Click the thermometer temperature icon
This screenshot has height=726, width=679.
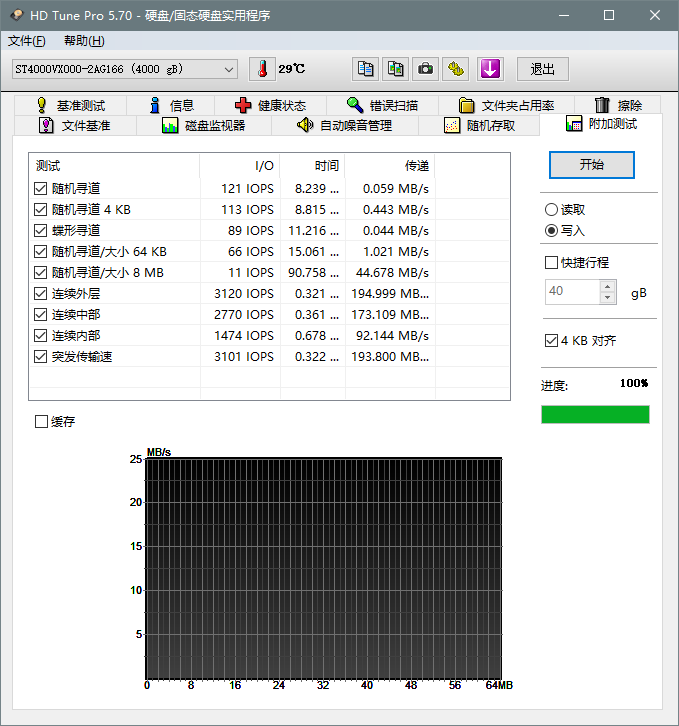pyautogui.click(x=262, y=69)
